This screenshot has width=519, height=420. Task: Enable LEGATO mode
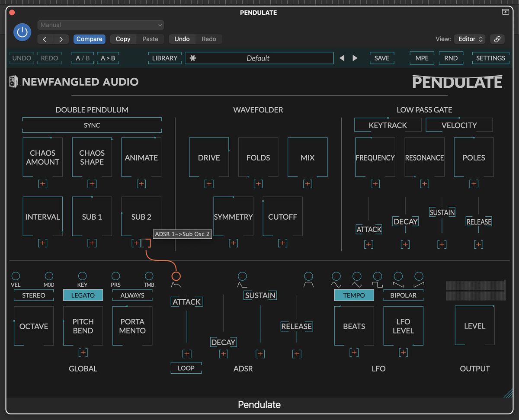(83, 295)
